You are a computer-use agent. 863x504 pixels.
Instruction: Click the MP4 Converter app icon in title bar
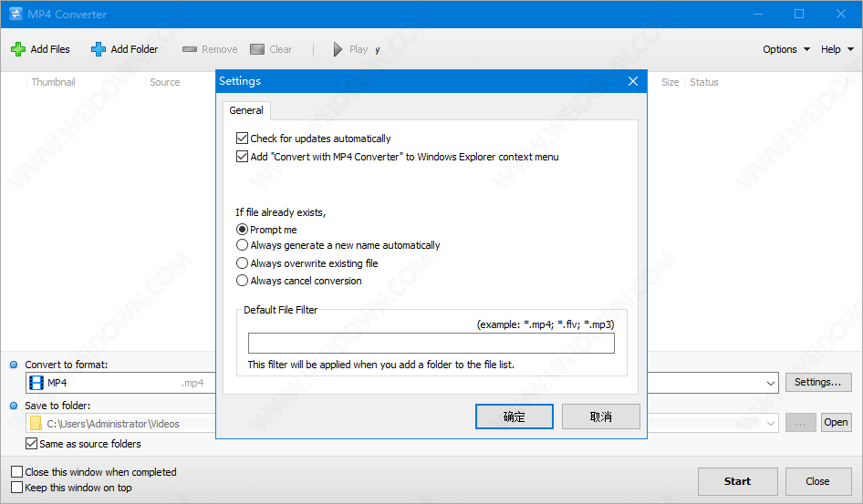coord(16,14)
